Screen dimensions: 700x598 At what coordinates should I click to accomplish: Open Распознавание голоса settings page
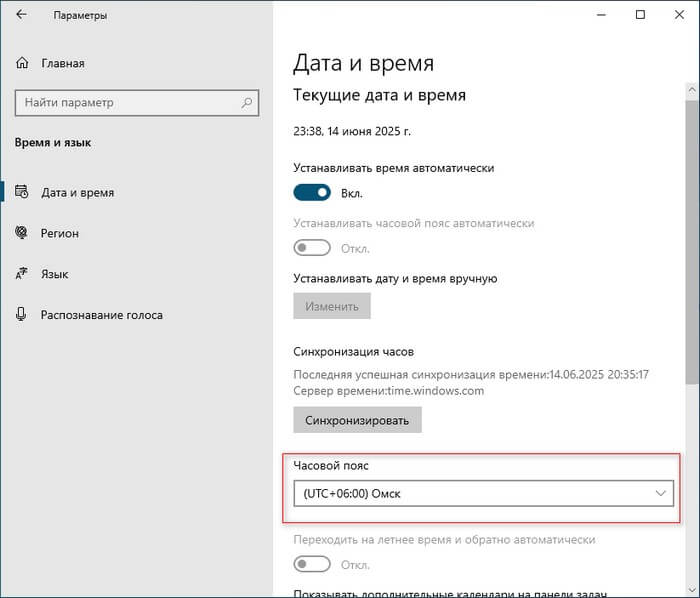coord(101,314)
